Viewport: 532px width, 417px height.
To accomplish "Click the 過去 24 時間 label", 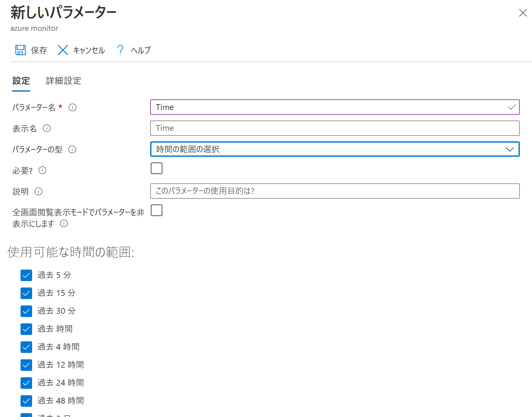I will [61, 383].
